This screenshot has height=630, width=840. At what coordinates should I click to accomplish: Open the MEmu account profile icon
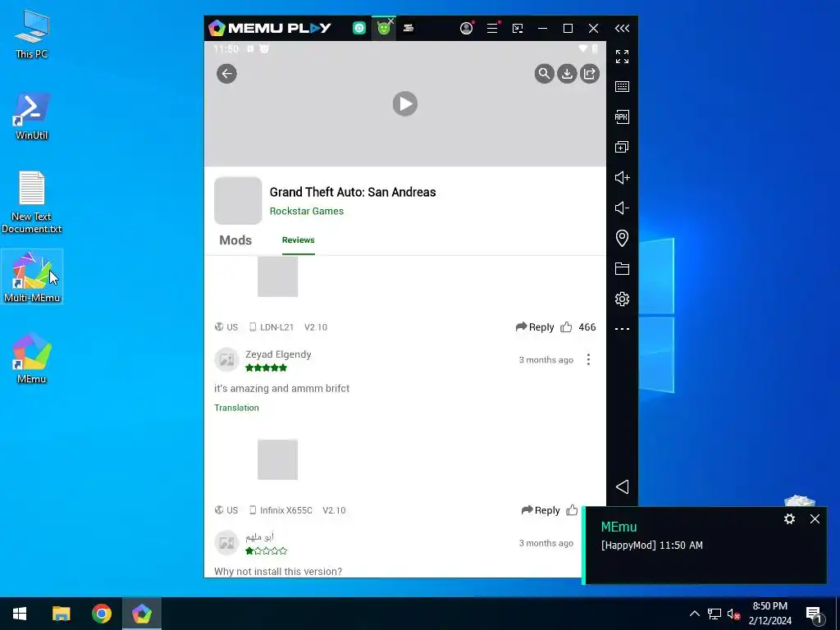pyautogui.click(x=466, y=29)
